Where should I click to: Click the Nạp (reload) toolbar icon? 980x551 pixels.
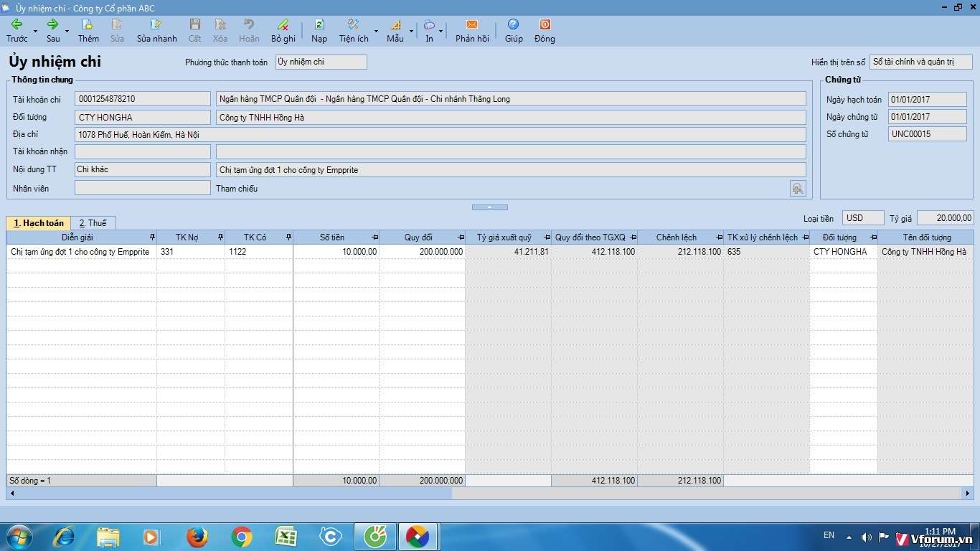pyautogui.click(x=319, y=24)
